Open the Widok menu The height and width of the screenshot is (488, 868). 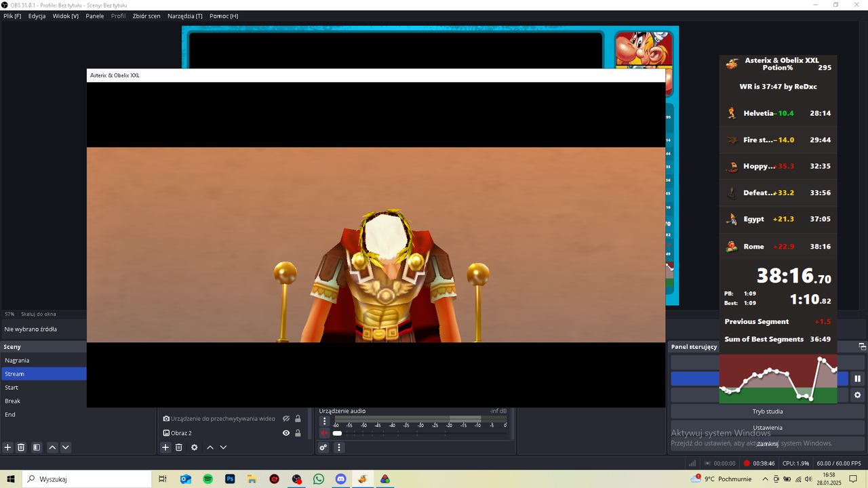tap(65, 16)
